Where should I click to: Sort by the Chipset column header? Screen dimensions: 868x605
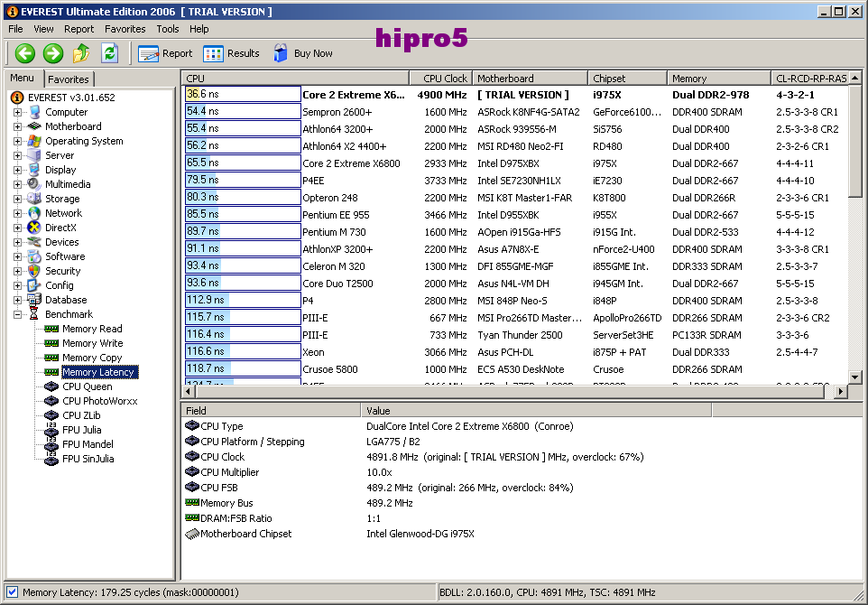click(x=627, y=79)
